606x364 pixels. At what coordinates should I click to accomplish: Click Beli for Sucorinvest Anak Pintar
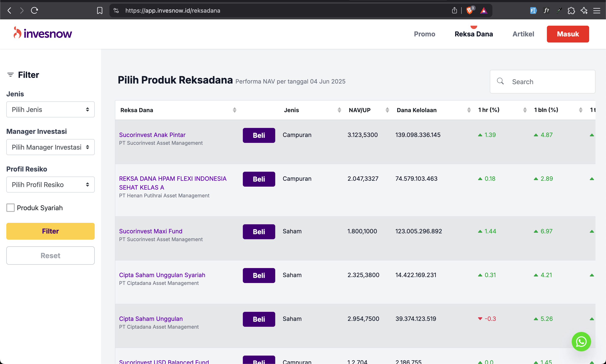click(259, 135)
